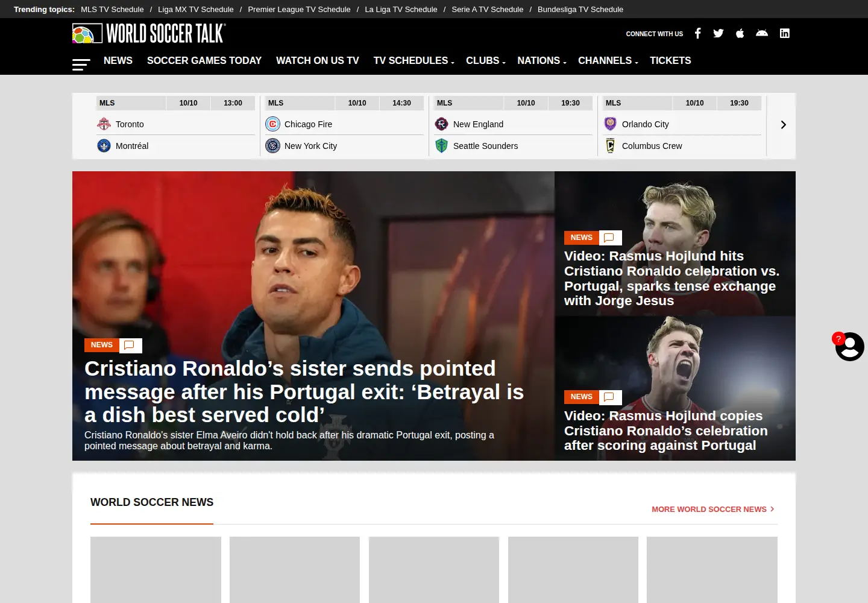Click the New York City team crest

click(x=273, y=146)
